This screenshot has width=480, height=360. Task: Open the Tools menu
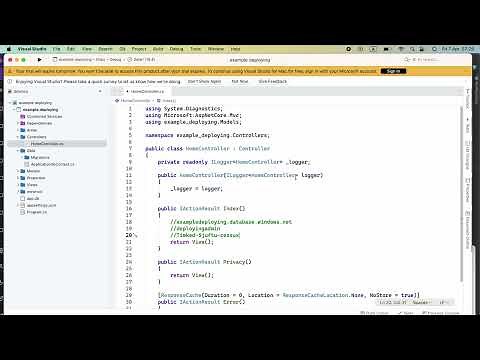[196, 49]
